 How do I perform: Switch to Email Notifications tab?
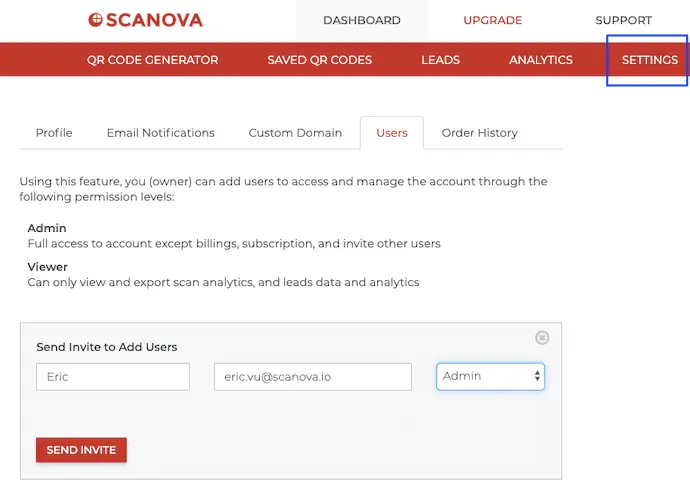(161, 133)
